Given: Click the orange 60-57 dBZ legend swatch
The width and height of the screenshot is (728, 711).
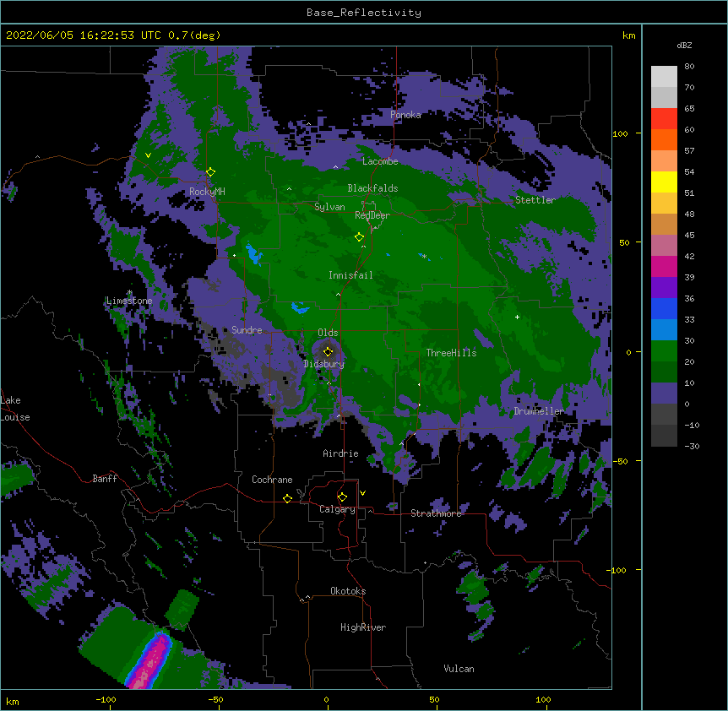Looking at the screenshot, I should tap(664, 139).
